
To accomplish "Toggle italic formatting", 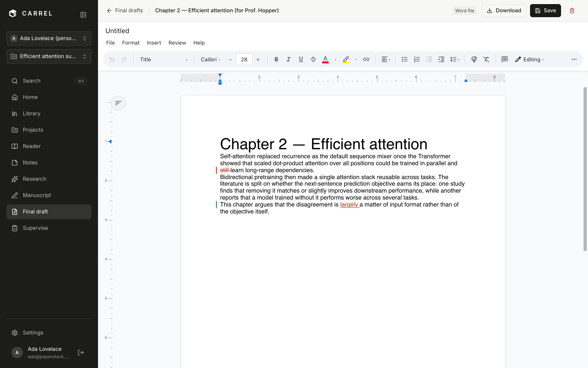I will (x=288, y=59).
